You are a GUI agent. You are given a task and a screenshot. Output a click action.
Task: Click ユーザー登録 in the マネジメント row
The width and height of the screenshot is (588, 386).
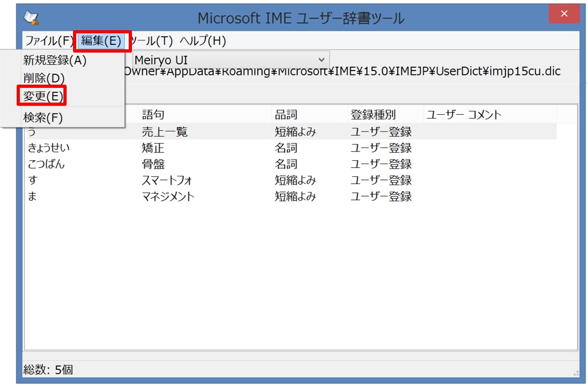[381, 196]
